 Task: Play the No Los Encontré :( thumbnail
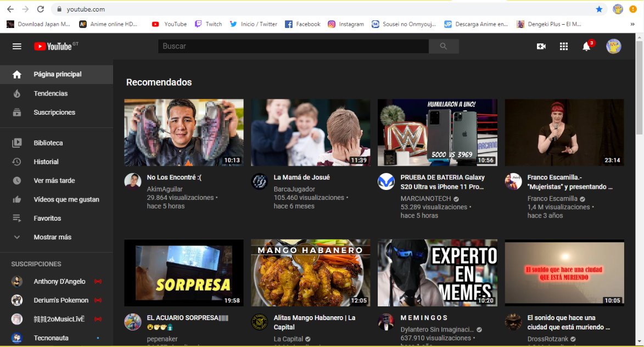point(183,133)
